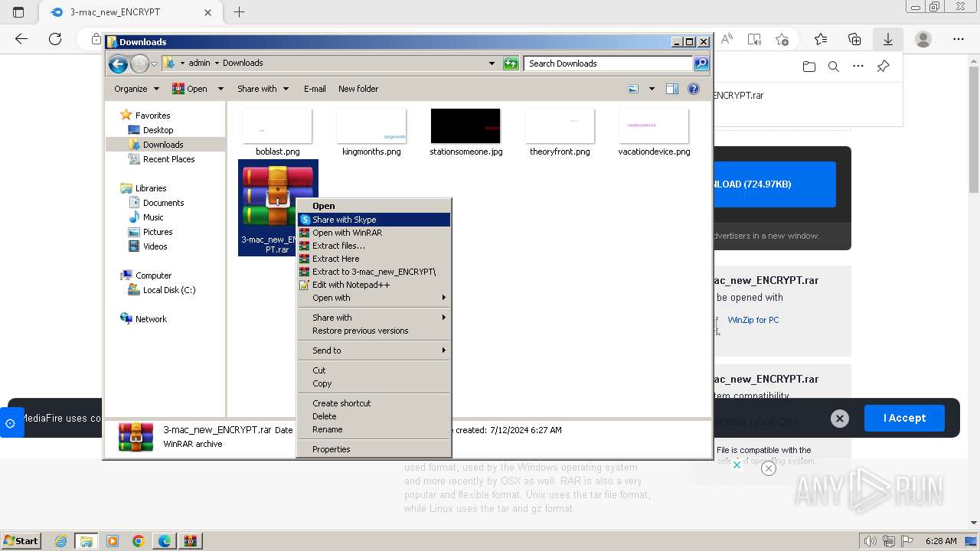Expand the address bar history dropdown
This screenshot has width=980, height=551.
pos(492,64)
